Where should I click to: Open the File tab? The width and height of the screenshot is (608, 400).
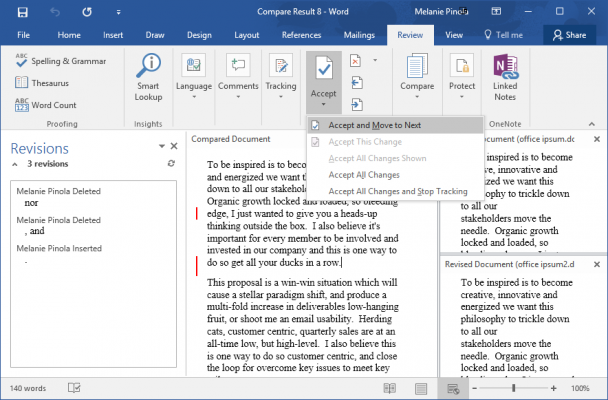pyautogui.click(x=24, y=35)
